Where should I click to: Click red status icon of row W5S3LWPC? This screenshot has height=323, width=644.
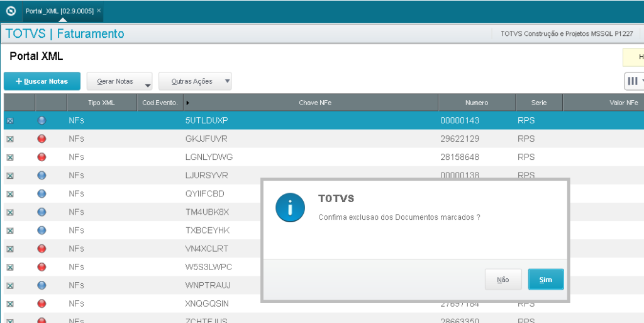point(42,267)
